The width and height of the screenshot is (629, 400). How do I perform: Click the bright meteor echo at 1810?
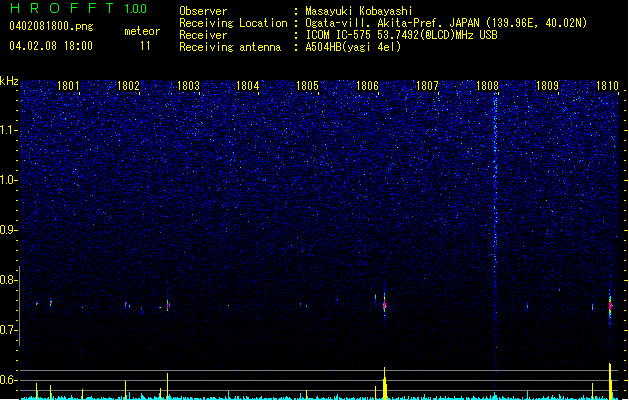610,306
